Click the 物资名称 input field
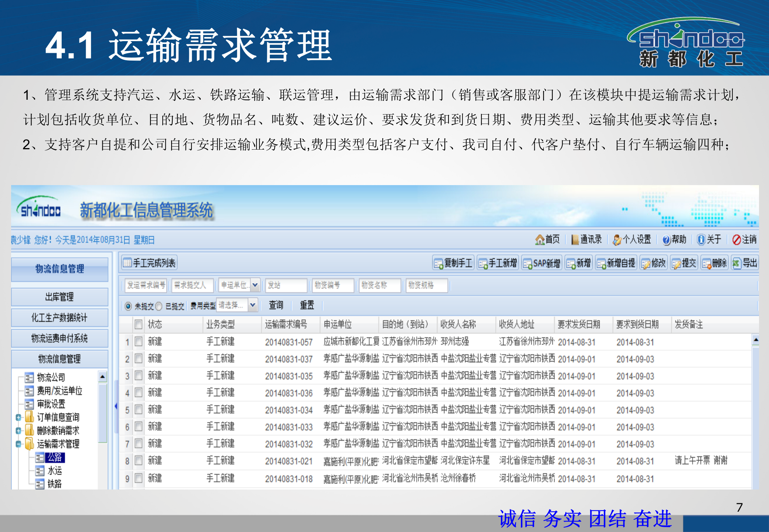This screenshot has height=532, width=769. click(x=380, y=285)
